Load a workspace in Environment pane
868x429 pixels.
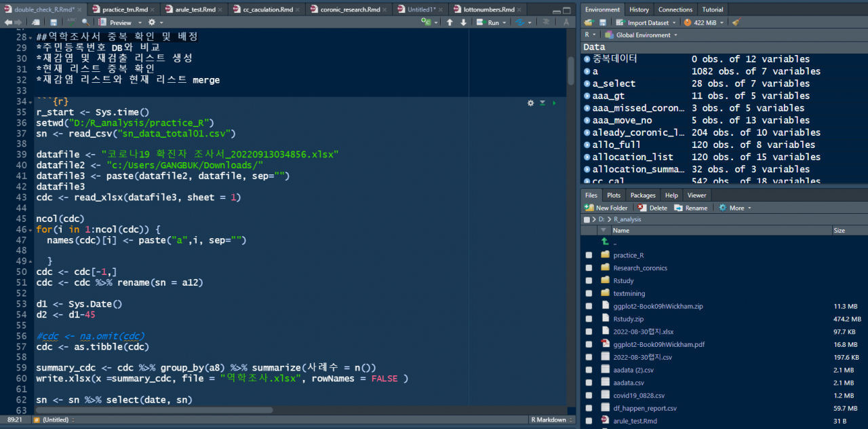click(589, 22)
